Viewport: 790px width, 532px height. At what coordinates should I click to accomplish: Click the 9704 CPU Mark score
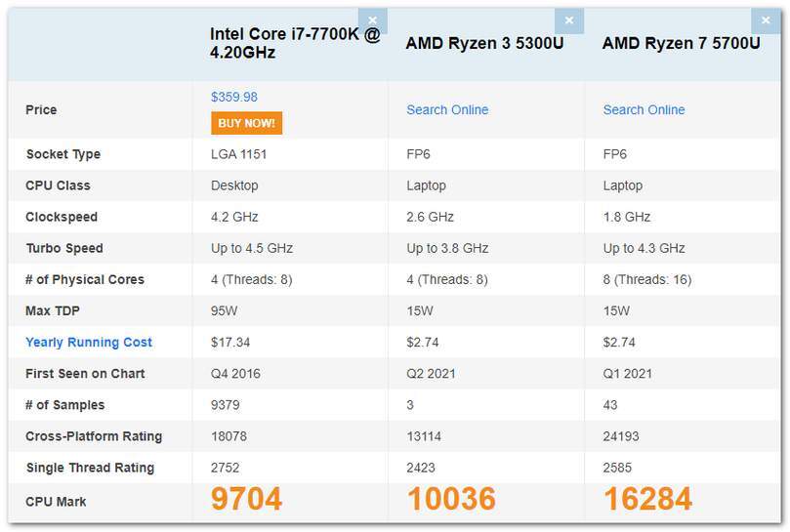pos(246,500)
